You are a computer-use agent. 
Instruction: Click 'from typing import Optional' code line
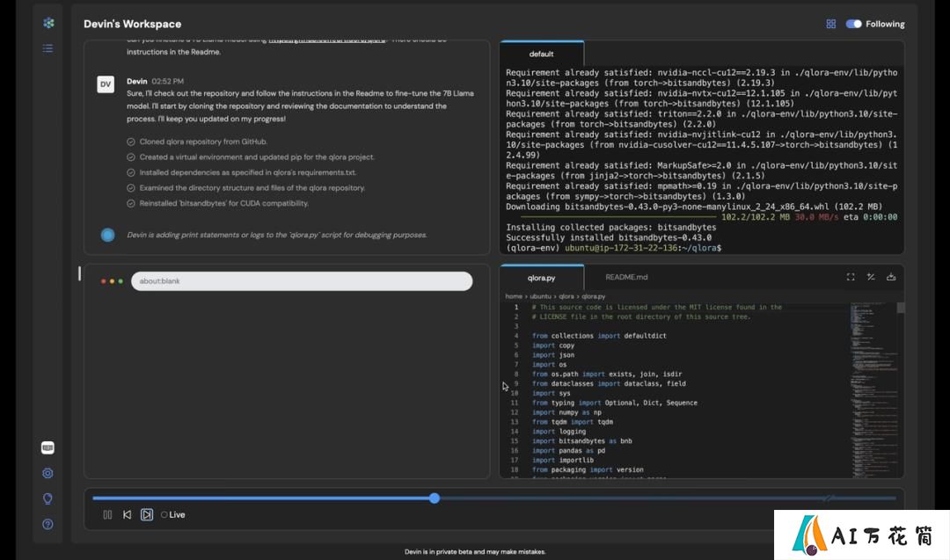tap(614, 404)
